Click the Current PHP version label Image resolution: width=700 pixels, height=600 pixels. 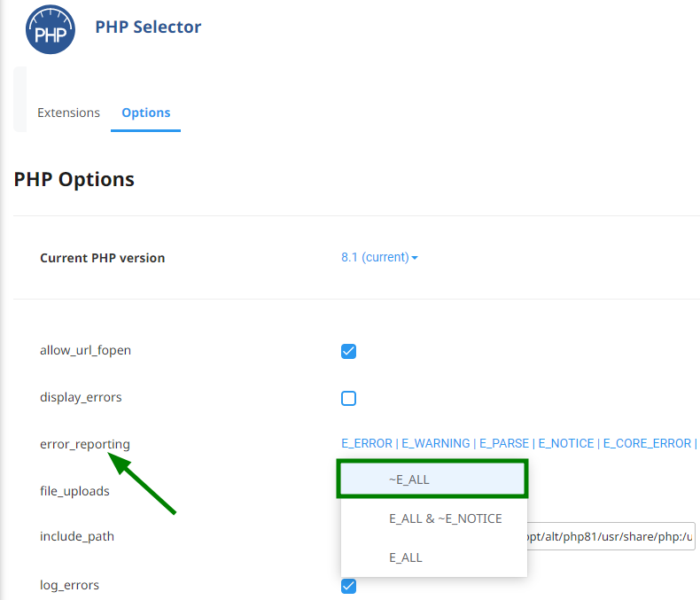[x=102, y=258]
